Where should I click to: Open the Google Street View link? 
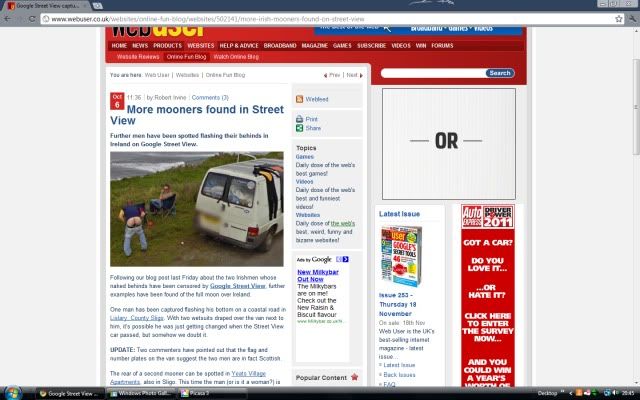(238, 286)
